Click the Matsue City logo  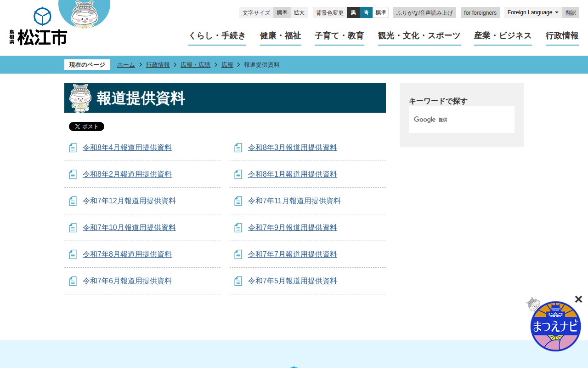[x=39, y=26]
